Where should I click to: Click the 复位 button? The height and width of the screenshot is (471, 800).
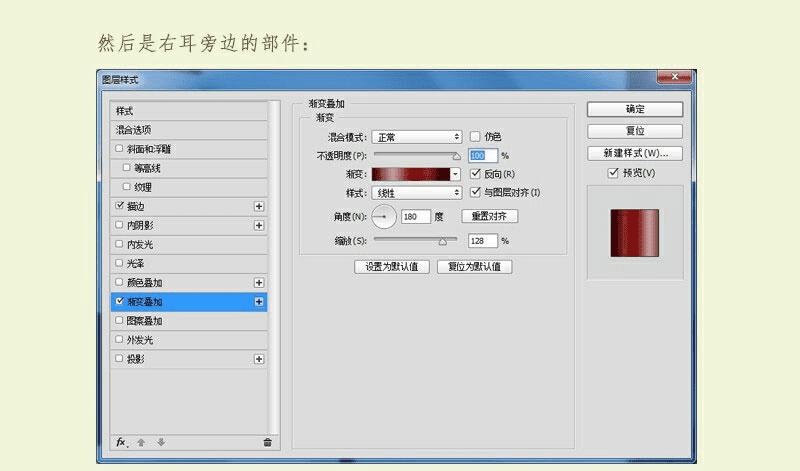click(x=635, y=131)
